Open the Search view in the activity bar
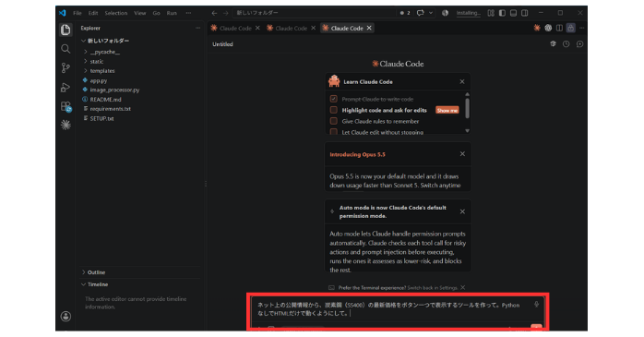This screenshot has width=644, height=337. pos(66,49)
